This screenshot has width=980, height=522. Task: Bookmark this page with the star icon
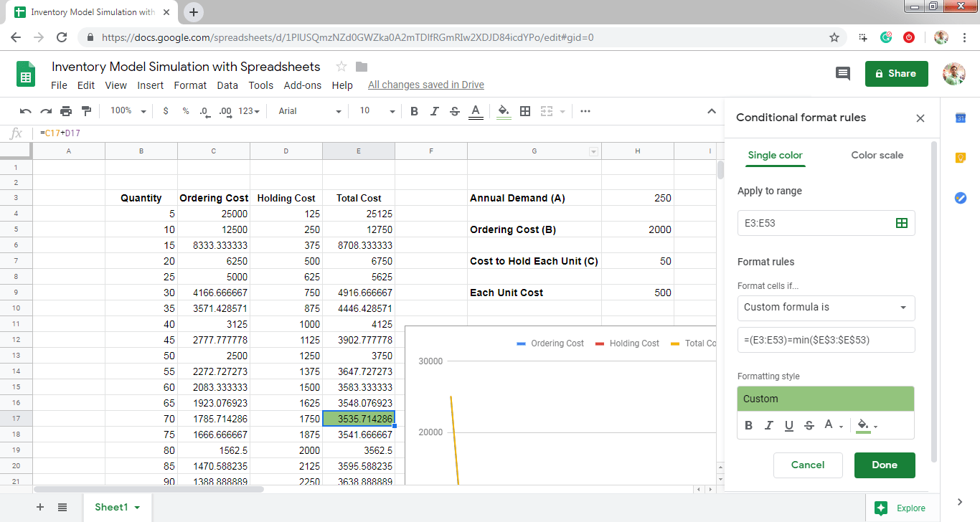[834, 37]
